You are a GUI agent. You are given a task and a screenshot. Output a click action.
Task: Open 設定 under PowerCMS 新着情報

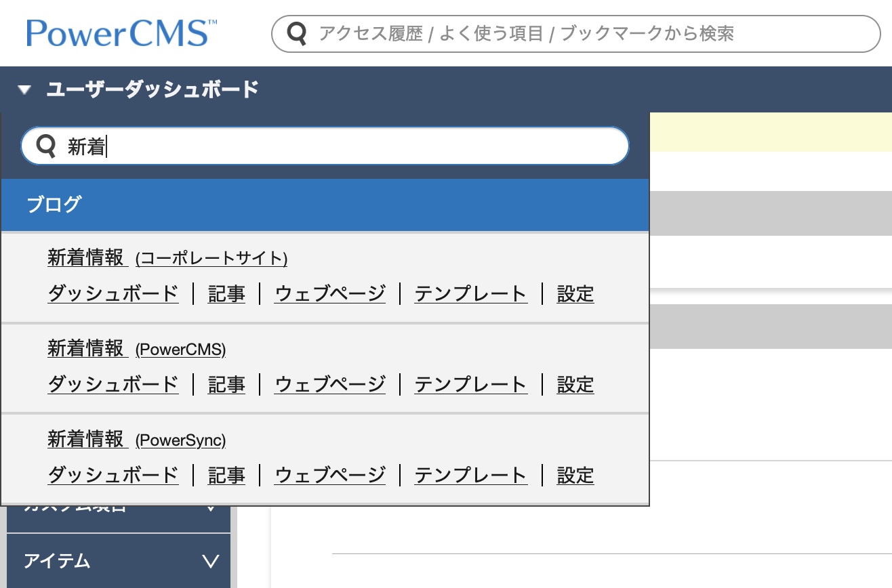tap(575, 385)
